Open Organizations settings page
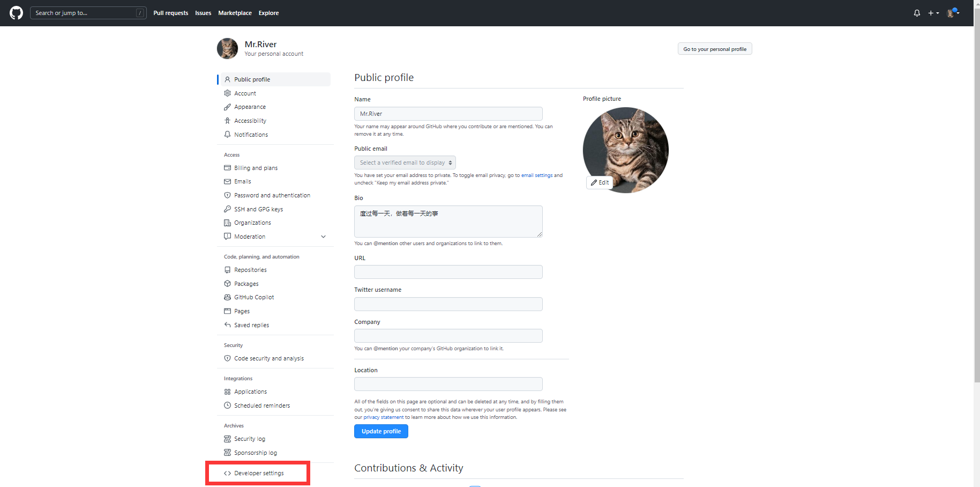980x487 pixels. pyautogui.click(x=252, y=223)
